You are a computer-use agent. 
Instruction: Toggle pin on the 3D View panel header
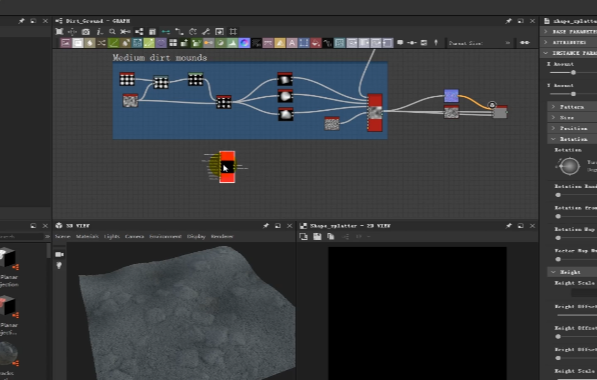[266, 226]
